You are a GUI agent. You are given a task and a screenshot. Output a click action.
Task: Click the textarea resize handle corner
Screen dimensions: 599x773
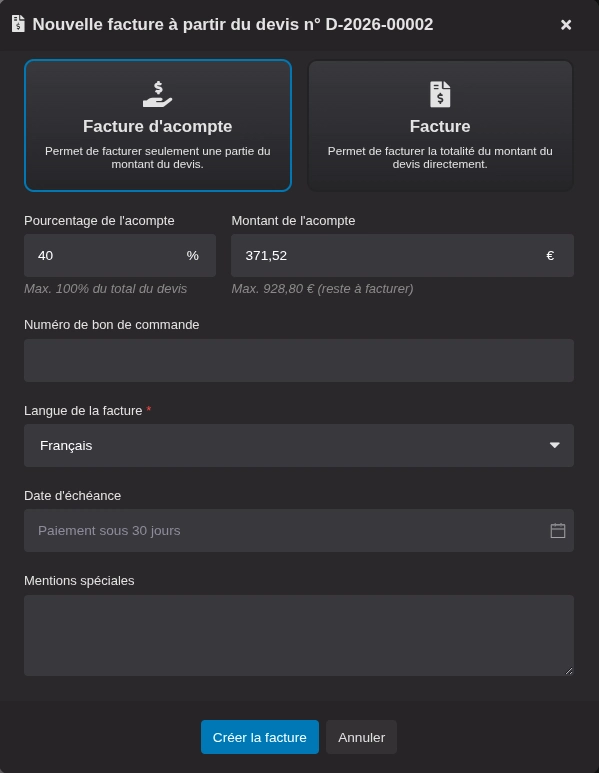pyautogui.click(x=569, y=671)
